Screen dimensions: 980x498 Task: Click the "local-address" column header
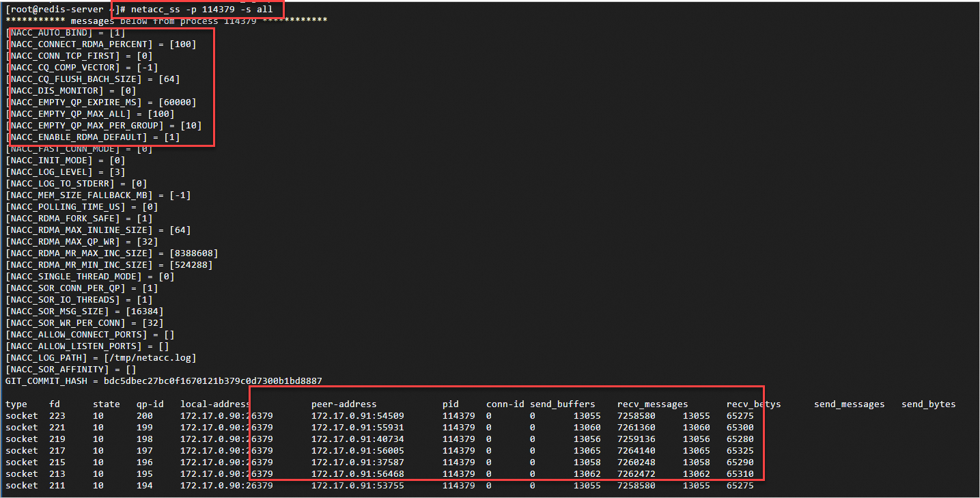point(216,404)
